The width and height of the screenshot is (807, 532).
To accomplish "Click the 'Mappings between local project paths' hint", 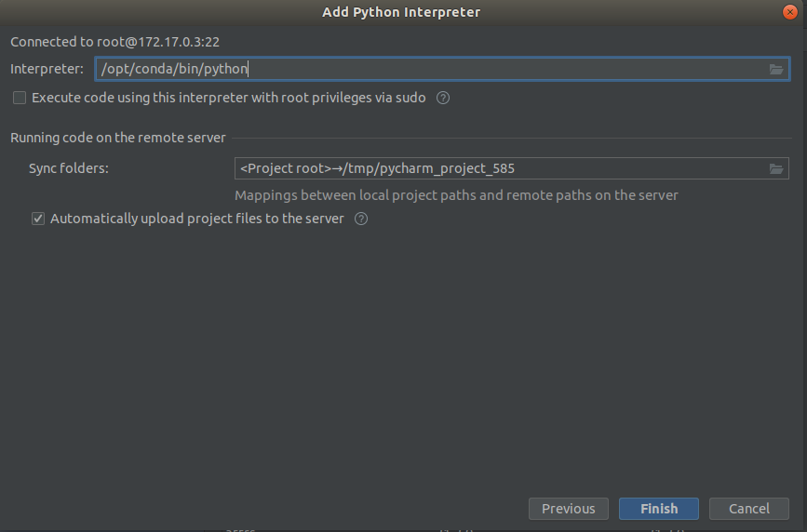I will pyautogui.click(x=456, y=195).
